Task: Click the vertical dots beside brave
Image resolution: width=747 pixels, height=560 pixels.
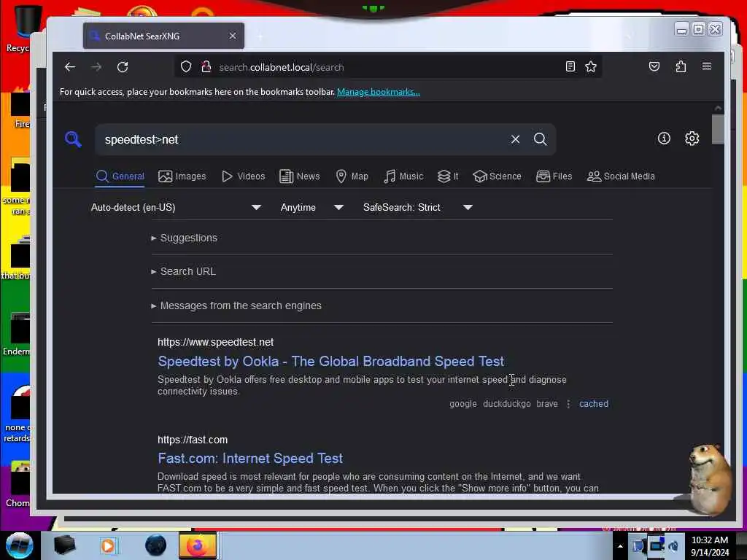Action: 568,404
